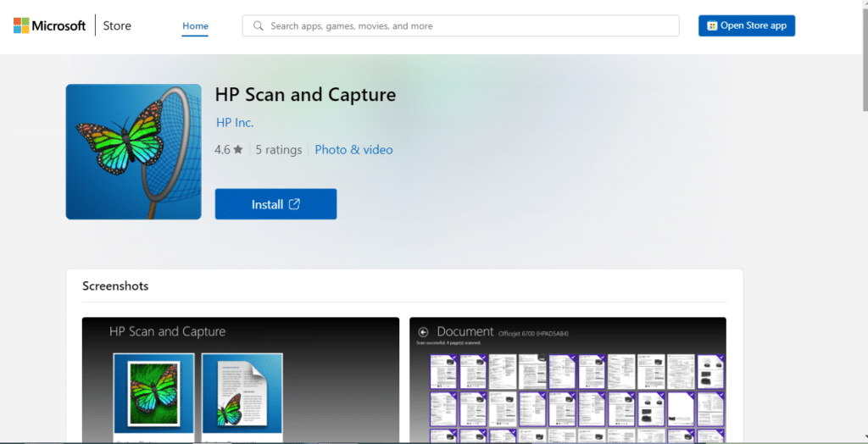Open first screenshot titled HP Scan and Capture
Viewport: 868px width, 444px height.
pos(241,380)
